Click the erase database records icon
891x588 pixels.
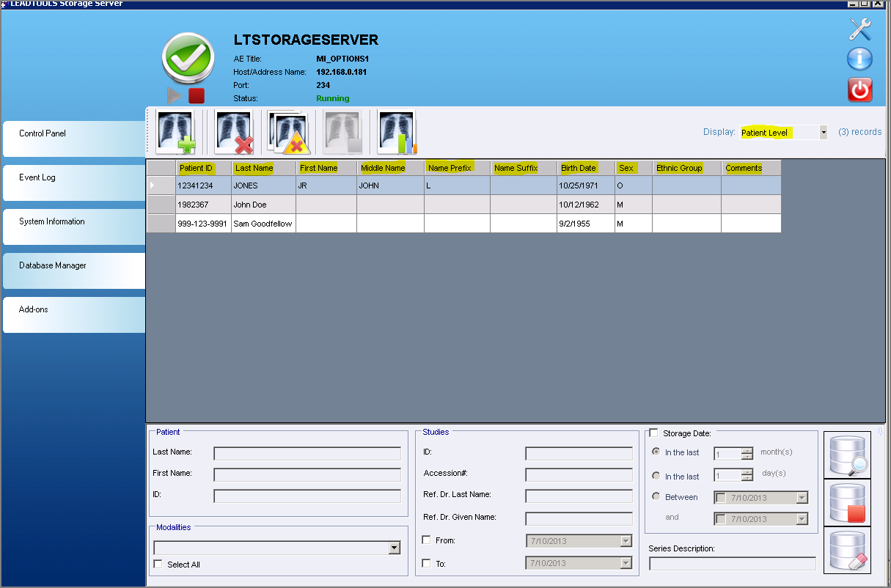click(x=847, y=550)
